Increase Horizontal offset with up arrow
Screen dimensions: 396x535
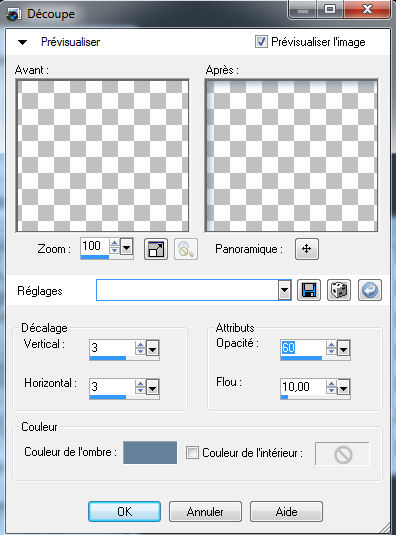(x=140, y=384)
